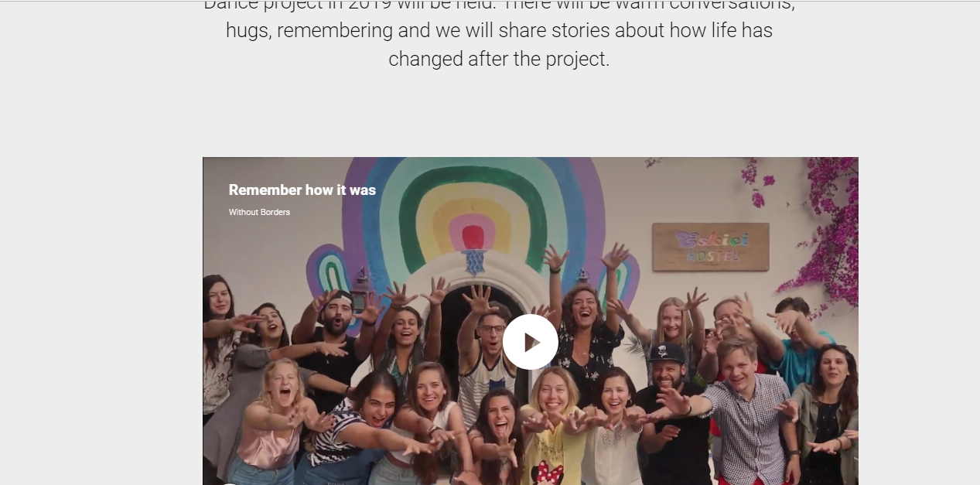Click the man wearing a black cap
The height and width of the screenshot is (485, 980).
point(670,410)
